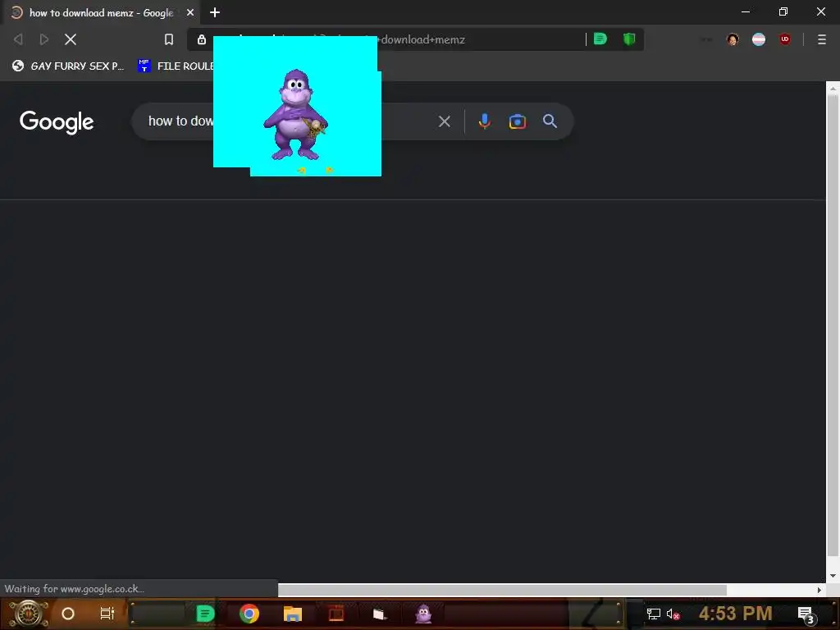Open the 'GAY FURRY SEX P...' bookmark
The height and width of the screenshot is (630, 840).
coord(68,66)
